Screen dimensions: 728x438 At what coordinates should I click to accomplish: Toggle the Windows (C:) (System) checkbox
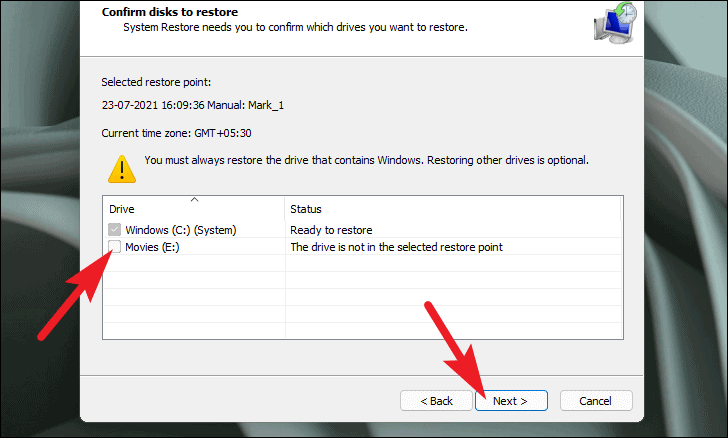click(115, 230)
